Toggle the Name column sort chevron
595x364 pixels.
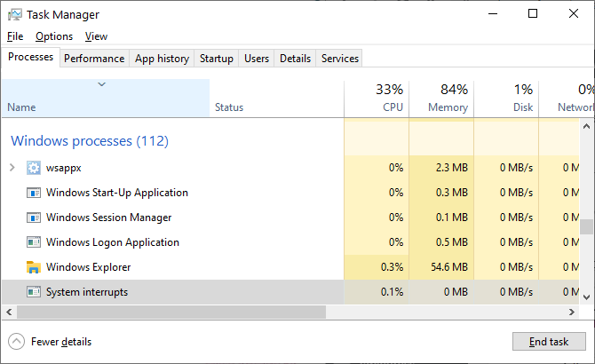pyautogui.click(x=101, y=85)
